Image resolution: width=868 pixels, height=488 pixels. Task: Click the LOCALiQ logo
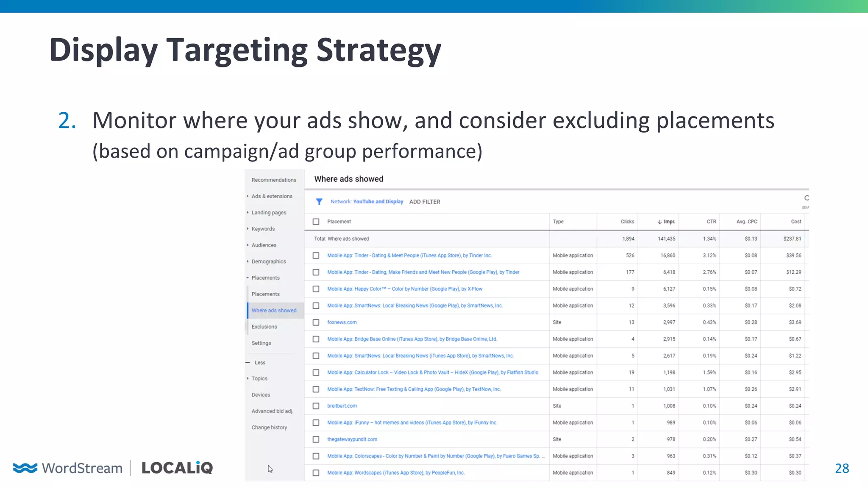point(177,468)
